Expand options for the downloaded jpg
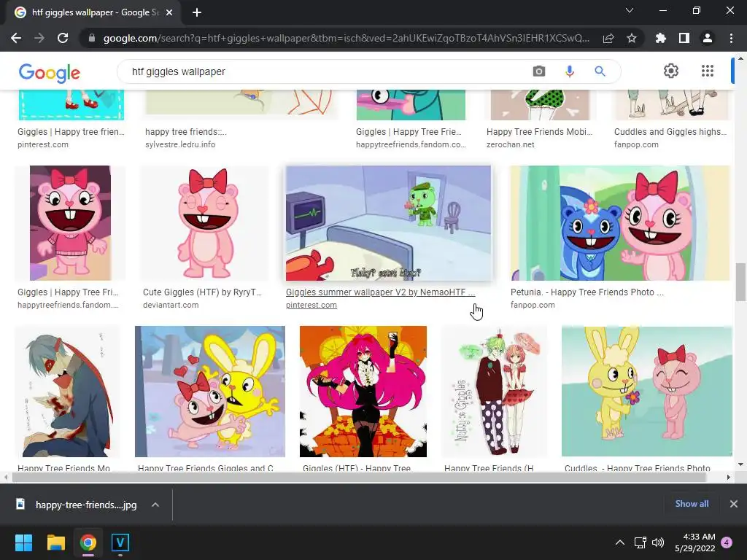Screen dimensions: 747x560 point(155,505)
